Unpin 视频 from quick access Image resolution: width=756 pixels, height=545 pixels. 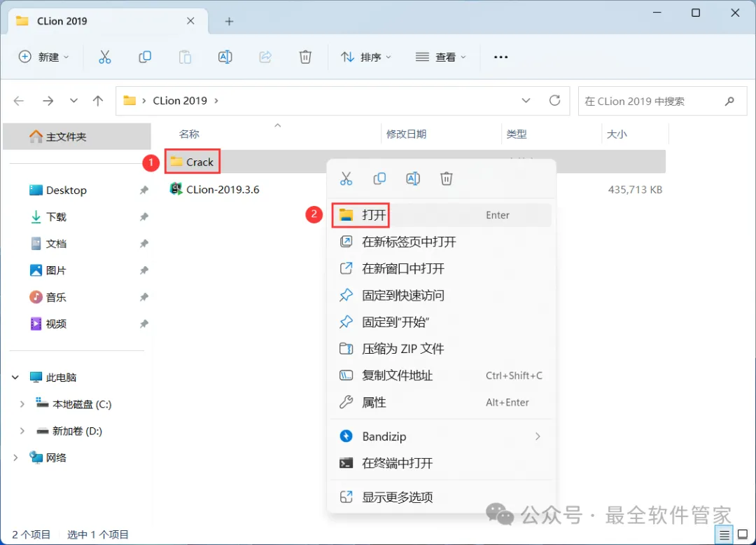click(x=143, y=324)
